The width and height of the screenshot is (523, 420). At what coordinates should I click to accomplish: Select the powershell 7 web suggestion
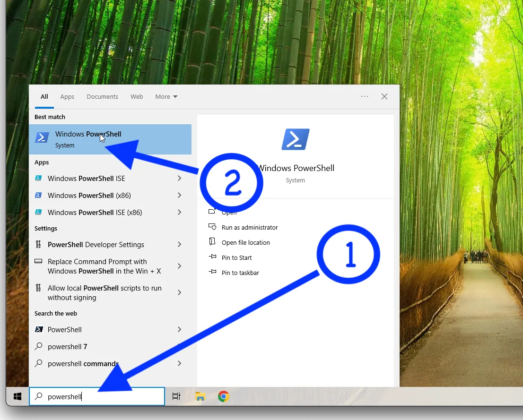pos(68,347)
